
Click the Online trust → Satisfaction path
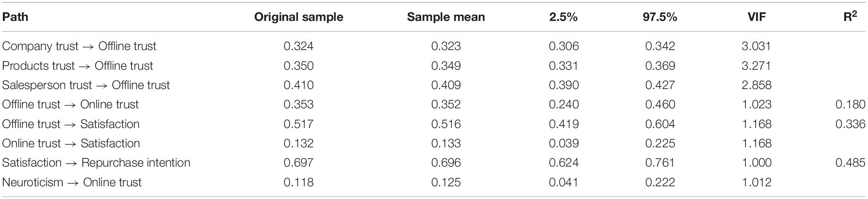(x=71, y=143)
